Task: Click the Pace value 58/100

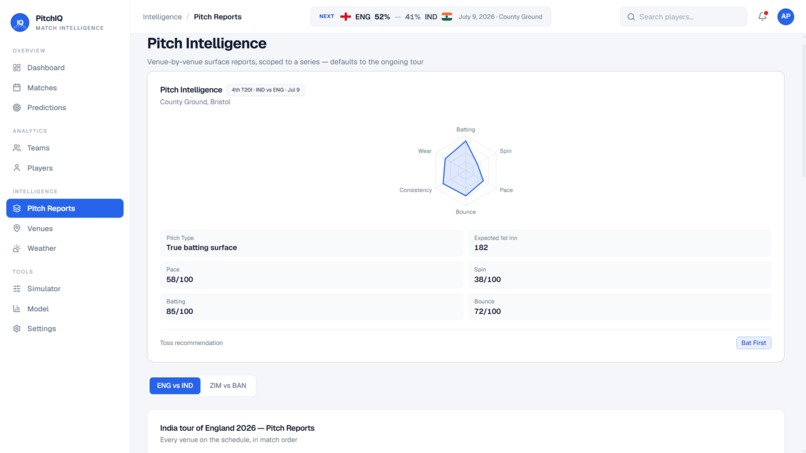Action: [x=179, y=280]
